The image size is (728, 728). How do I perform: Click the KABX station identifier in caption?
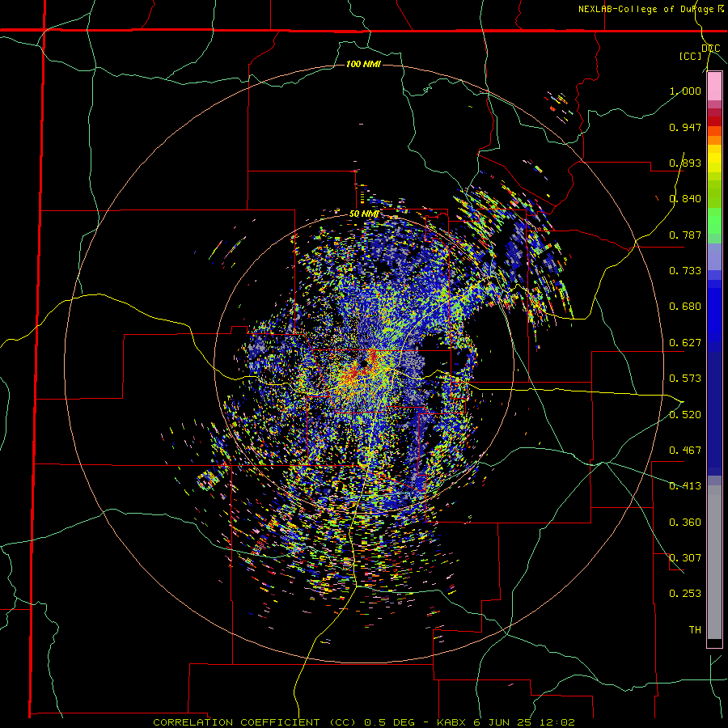[x=453, y=722]
